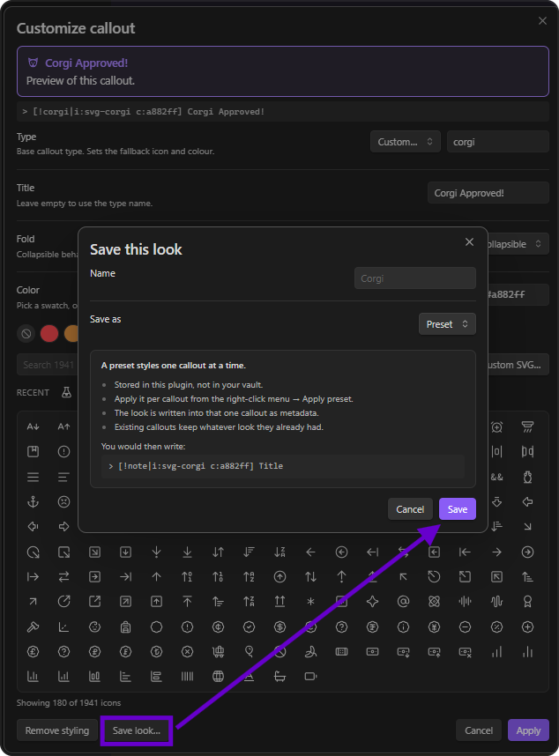559x756 pixels.
Task: Select the A-arrow-down sort icon
Action: (x=33, y=426)
